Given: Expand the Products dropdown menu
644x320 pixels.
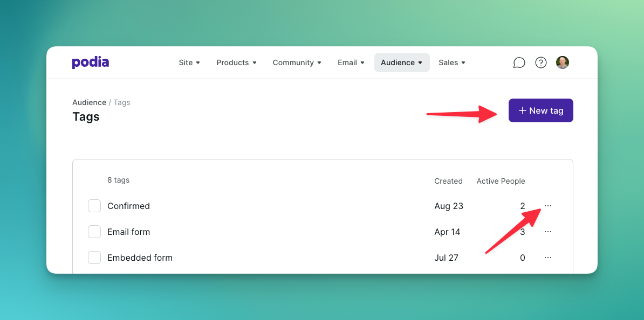Looking at the screenshot, I should (x=236, y=62).
